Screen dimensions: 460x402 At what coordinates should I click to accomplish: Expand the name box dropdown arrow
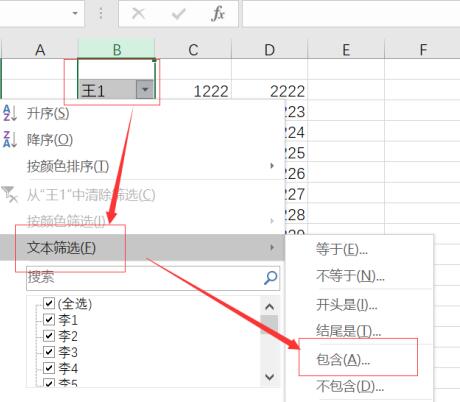[75, 13]
